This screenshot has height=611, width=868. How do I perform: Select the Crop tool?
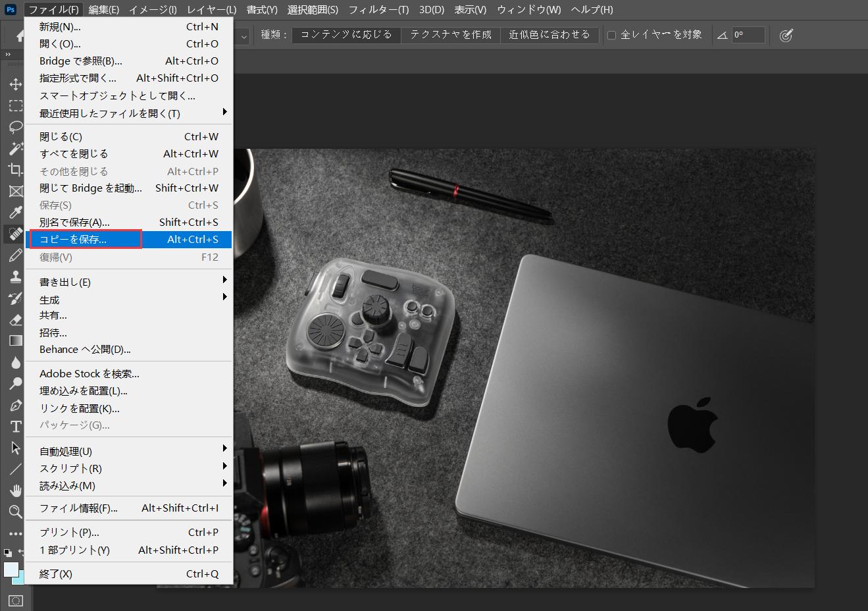pyautogui.click(x=15, y=170)
